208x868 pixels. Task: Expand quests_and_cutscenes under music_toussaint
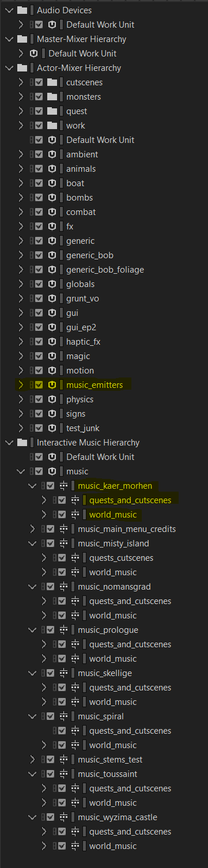coord(44,788)
